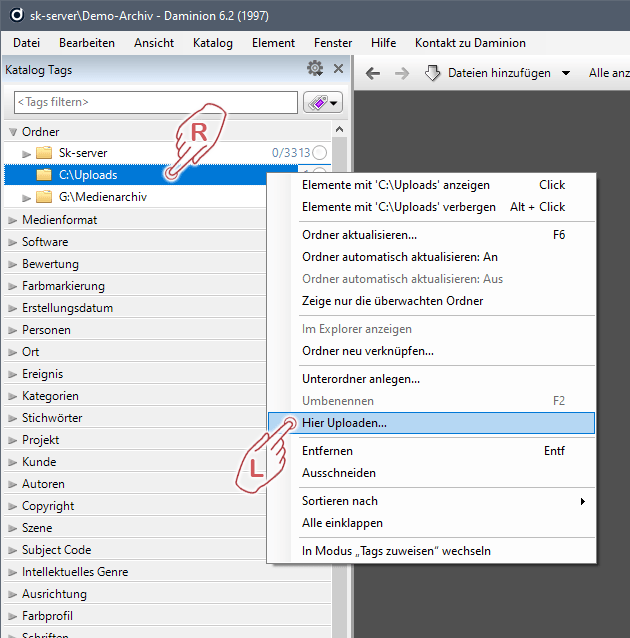The width and height of the screenshot is (630, 638).
Task: Click the Tags filtern search field
Action: [155, 102]
